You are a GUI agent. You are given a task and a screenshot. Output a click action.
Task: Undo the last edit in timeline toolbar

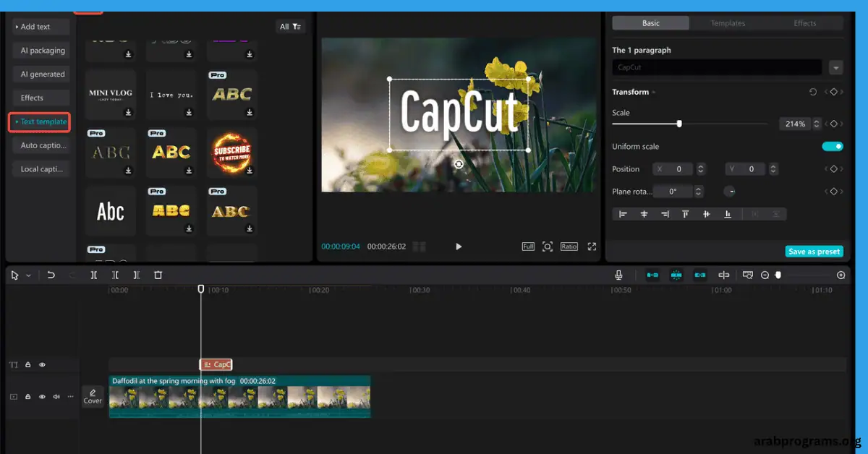[51, 275]
